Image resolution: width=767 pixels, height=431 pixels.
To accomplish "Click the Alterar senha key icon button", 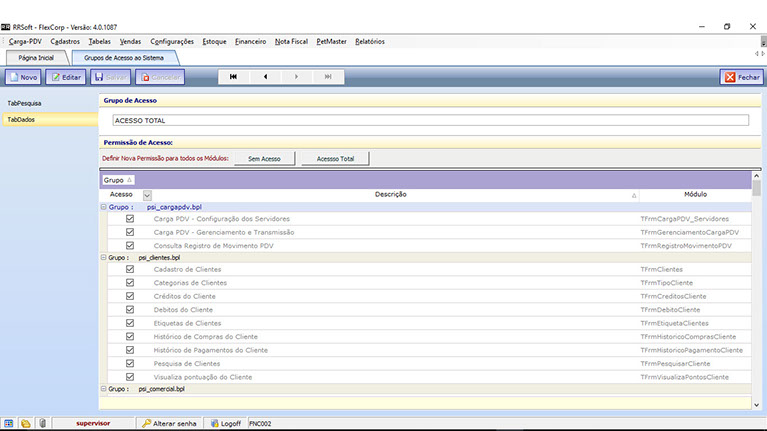I will (170, 423).
